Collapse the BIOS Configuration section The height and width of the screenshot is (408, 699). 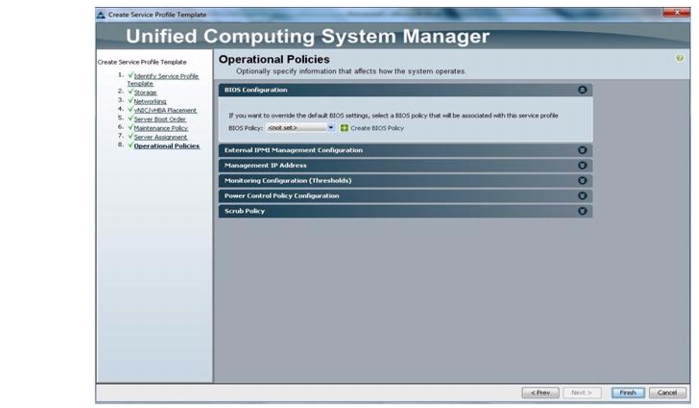click(x=582, y=90)
